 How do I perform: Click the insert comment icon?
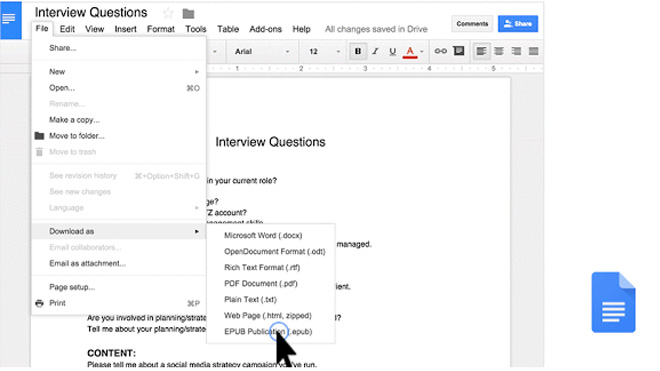tap(458, 51)
